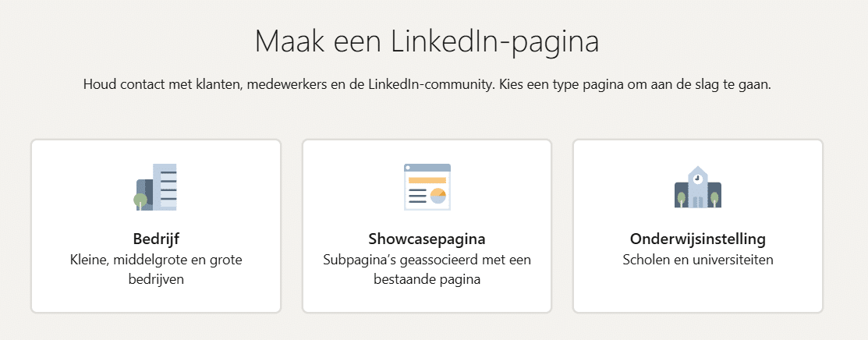Screen dimensions: 868x340
Task: Select the Bedrijf page type title
Action: click(x=156, y=239)
